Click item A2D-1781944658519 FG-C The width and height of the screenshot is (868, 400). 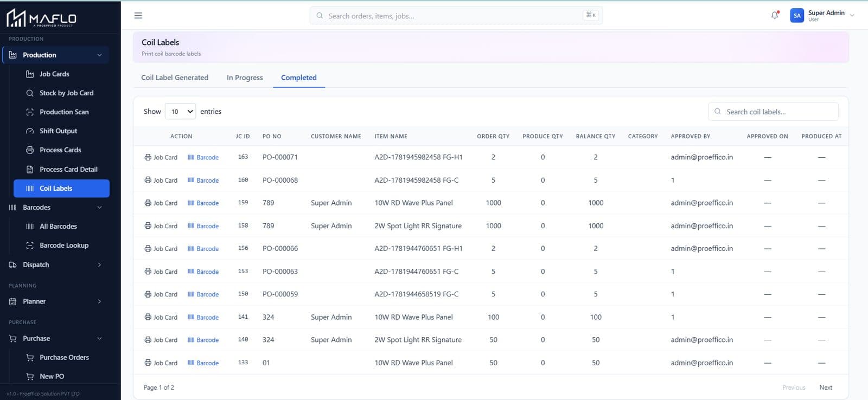click(x=416, y=294)
